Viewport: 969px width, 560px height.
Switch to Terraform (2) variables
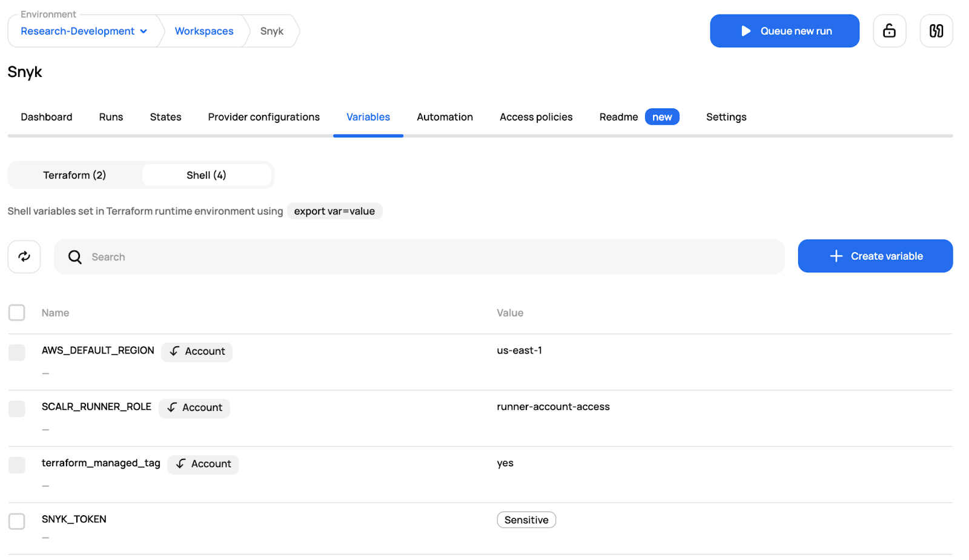[74, 175]
